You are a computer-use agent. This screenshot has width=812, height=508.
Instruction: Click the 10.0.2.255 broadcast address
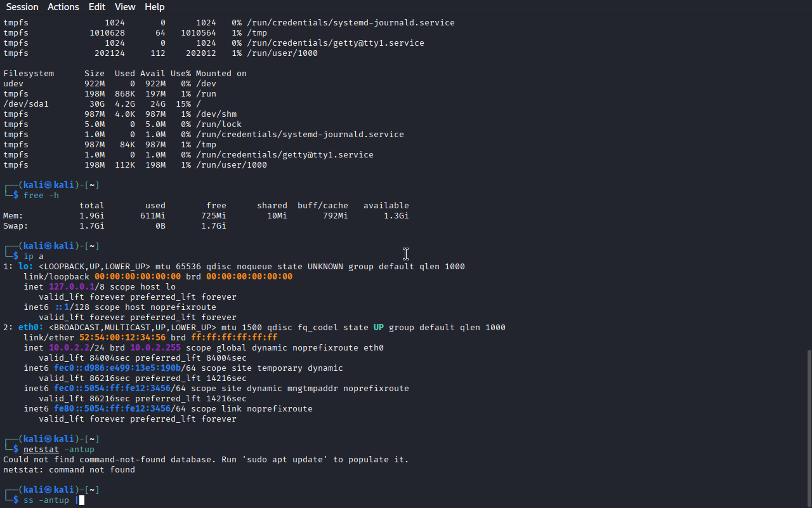155,348
